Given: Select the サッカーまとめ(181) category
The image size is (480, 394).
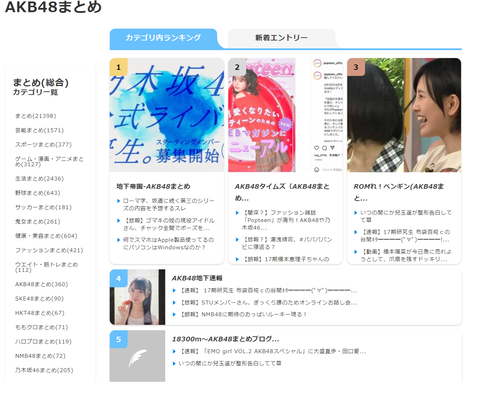Looking at the screenshot, I should click(43, 207).
